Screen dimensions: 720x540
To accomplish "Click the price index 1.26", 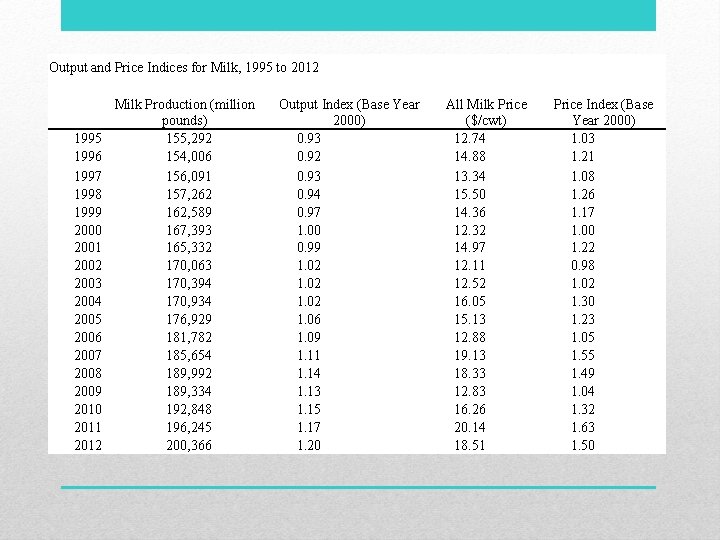I will tap(583, 194).
